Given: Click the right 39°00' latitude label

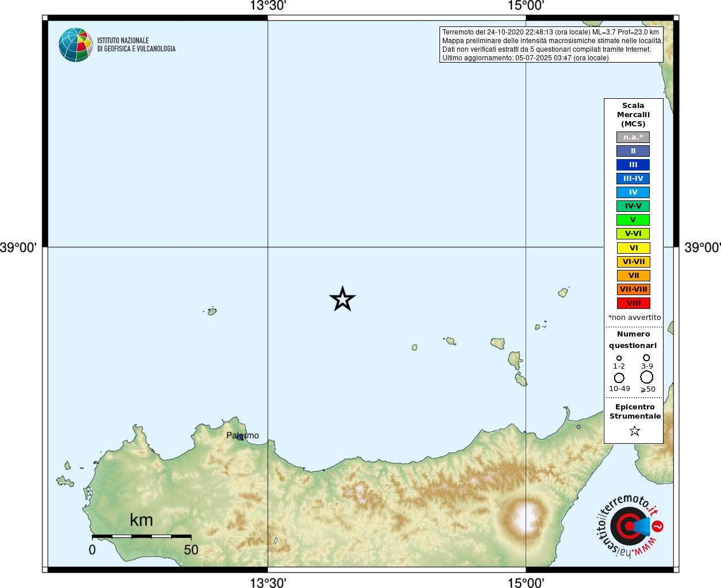Looking at the screenshot, I should pos(702,247).
